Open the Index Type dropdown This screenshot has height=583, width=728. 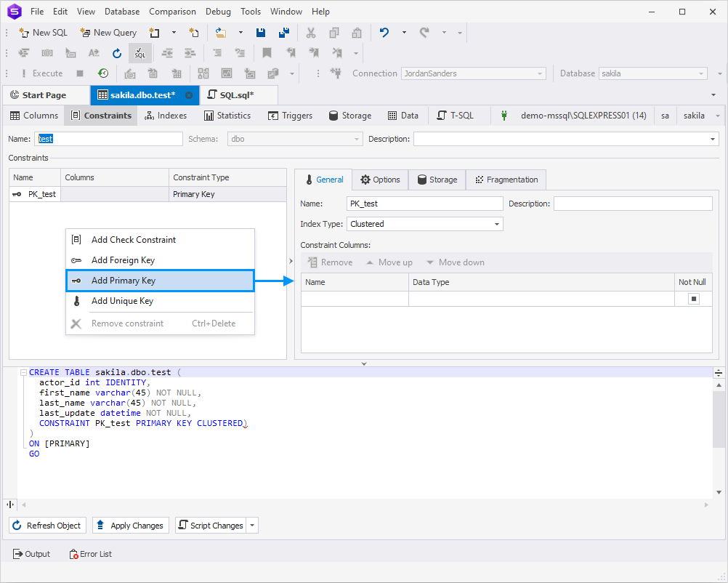[496, 224]
